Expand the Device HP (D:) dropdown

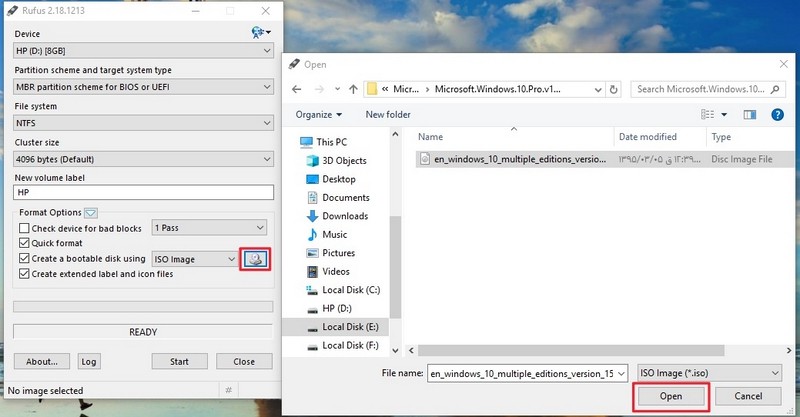tap(143, 51)
